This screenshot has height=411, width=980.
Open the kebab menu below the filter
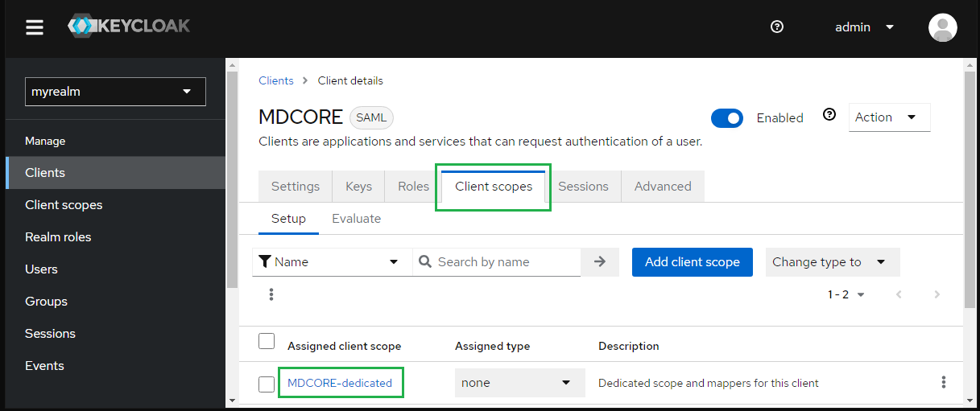coord(271,294)
